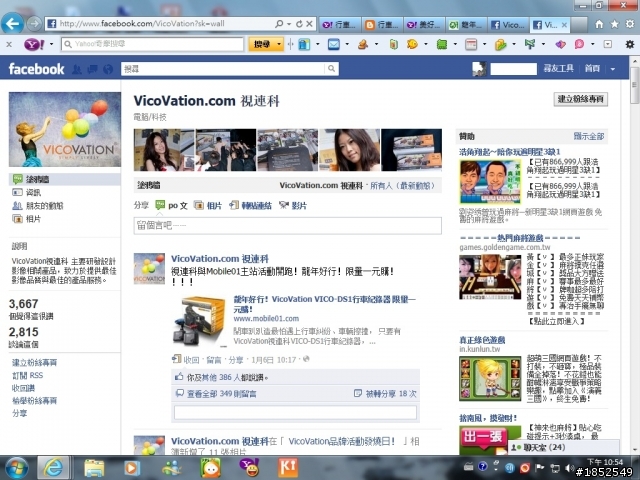The width and height of the screenshot is (640, 480).
Task: Open the first photo strip thumbnail of woman
Action: click(x=164, y=150)
